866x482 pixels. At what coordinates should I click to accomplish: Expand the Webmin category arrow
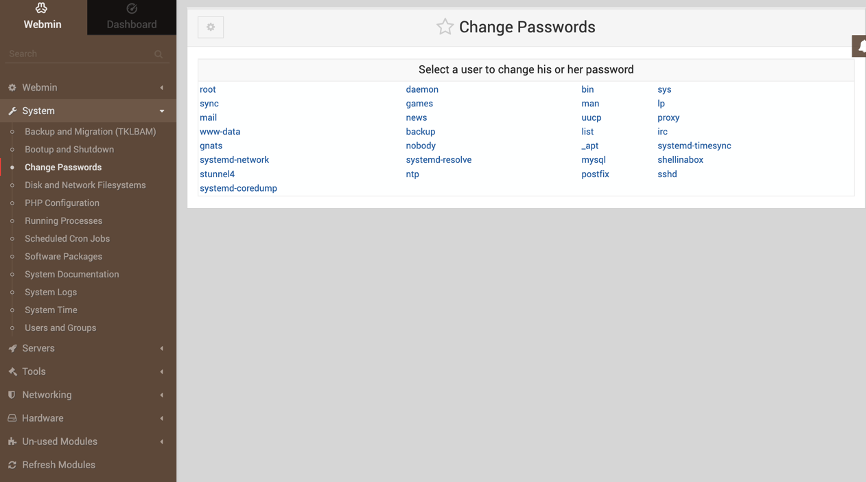click(162, 87)
